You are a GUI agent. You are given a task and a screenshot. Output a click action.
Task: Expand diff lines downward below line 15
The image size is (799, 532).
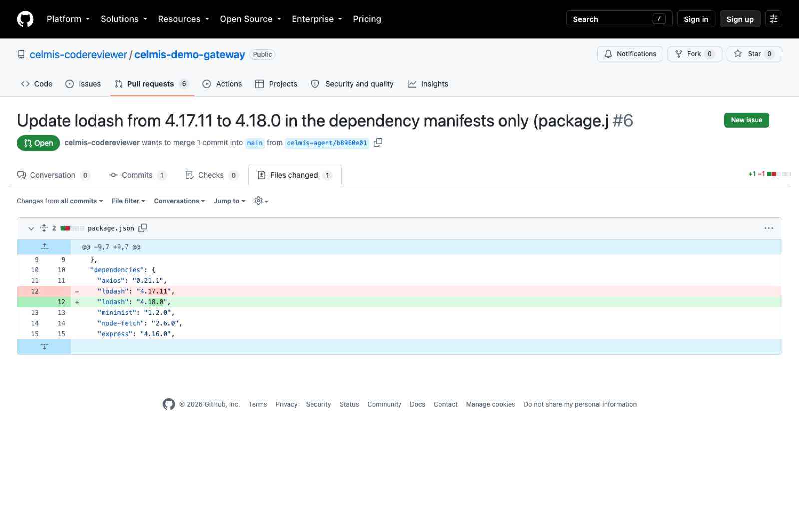click(x=44, y=347)
